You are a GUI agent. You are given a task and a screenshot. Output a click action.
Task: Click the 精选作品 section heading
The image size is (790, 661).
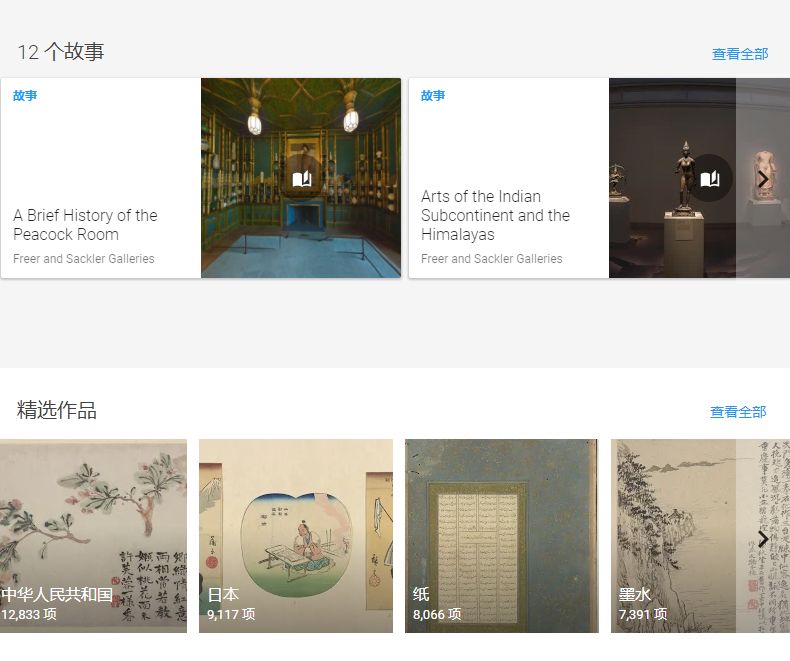coord(56,410)
